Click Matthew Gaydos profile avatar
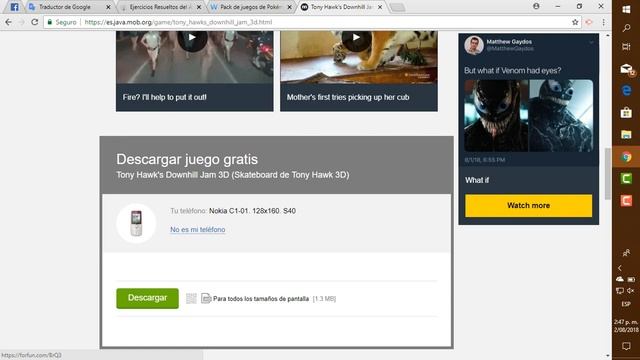Image resolution: width=640 pixels, height=360 pixels. pyautogui.click(x=473, y=45)
